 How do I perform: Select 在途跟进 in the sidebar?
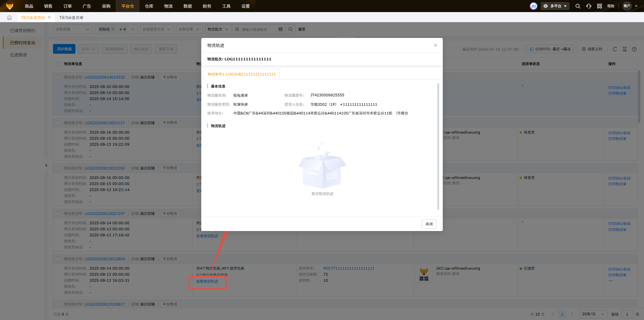[18, 55]
